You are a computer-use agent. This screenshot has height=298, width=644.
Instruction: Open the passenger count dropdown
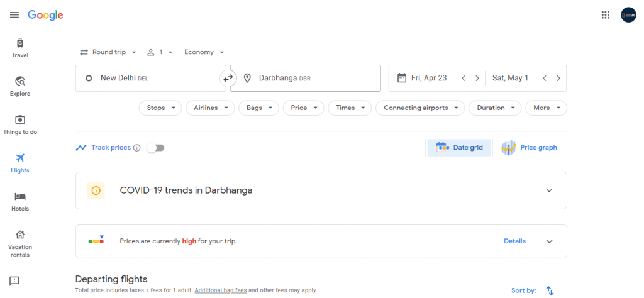[160, 52]
